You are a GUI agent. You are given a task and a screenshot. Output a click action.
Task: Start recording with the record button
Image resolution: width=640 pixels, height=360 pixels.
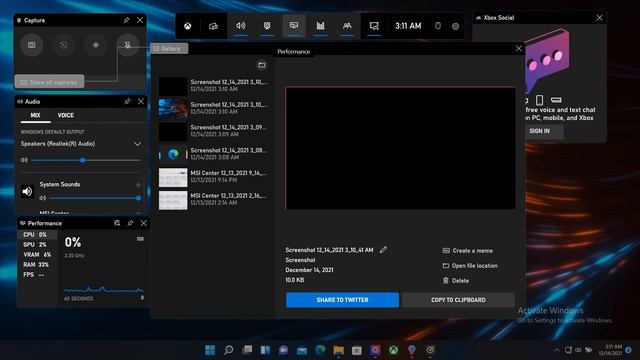(x=96, y=45)
